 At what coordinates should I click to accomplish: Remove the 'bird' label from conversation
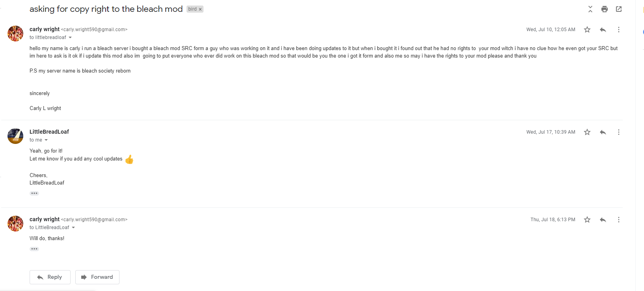pos(200,9)
